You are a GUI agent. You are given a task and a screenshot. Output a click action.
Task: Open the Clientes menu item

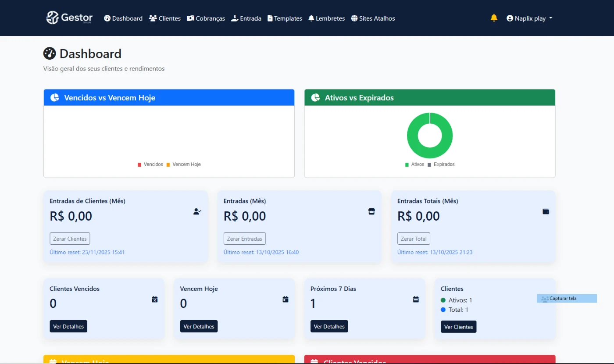165,18
